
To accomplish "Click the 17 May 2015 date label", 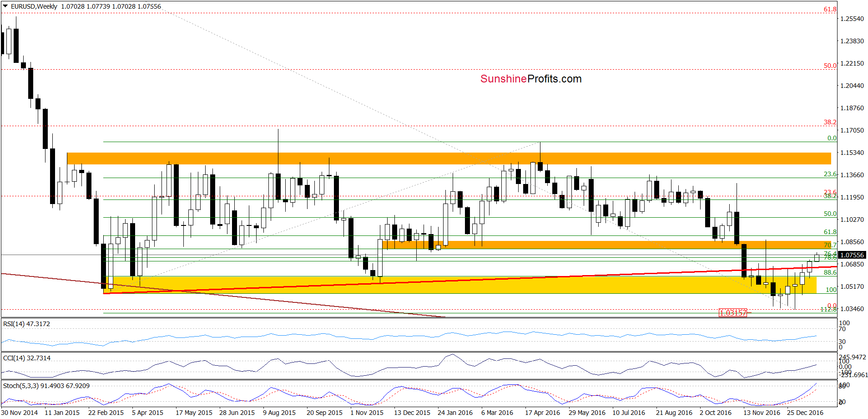I will pyautogui.click(x=194, y=413).
